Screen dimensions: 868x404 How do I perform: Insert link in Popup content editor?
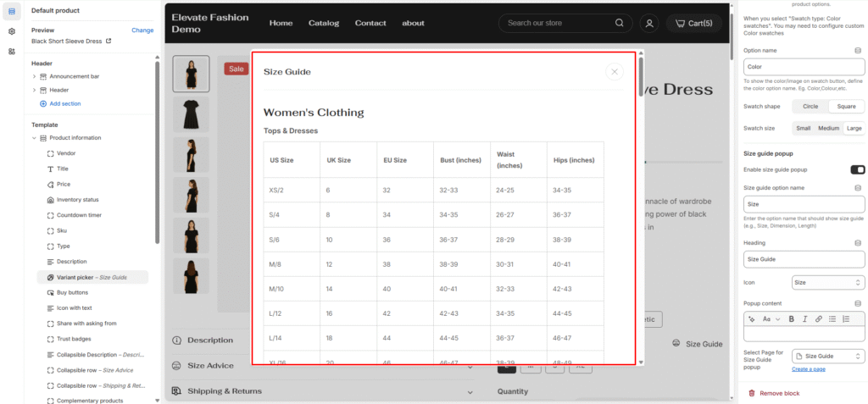819,318
